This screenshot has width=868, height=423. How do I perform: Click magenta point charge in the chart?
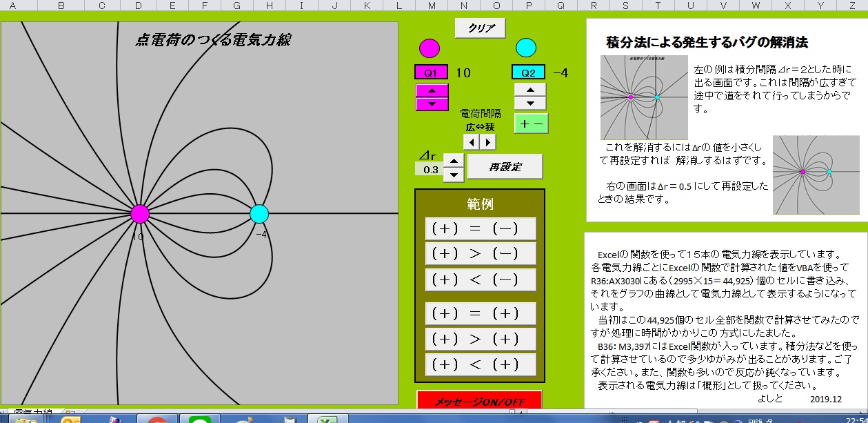click(140, 214)
